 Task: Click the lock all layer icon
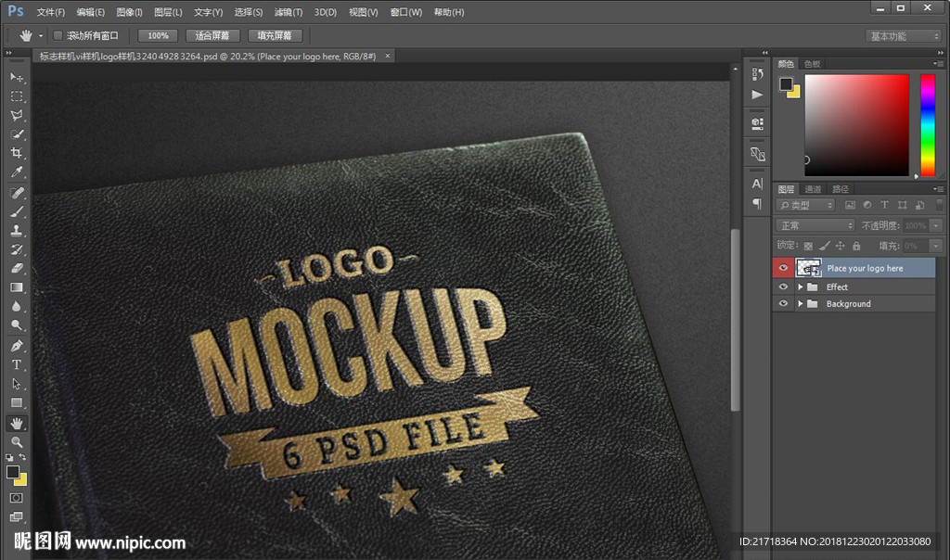856,246
